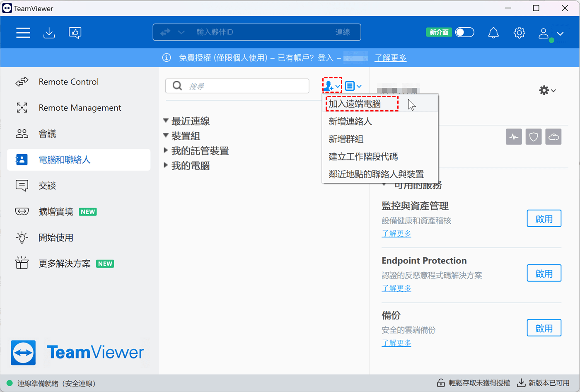Click the download icon in header
This screenshot has height=392, width=580.
click(x=49, y=33)
